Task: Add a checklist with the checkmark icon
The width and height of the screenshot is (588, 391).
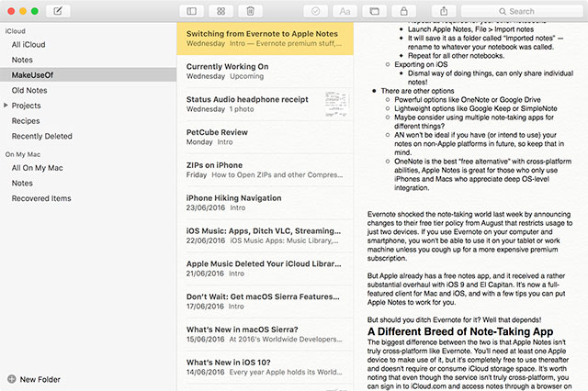Action: [315, 11]
